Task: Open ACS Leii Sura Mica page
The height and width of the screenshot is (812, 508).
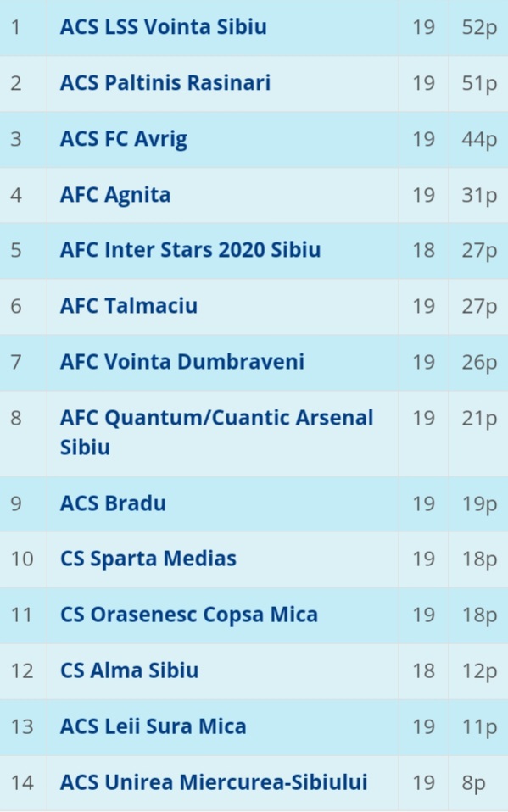Action: click(153, 726)
